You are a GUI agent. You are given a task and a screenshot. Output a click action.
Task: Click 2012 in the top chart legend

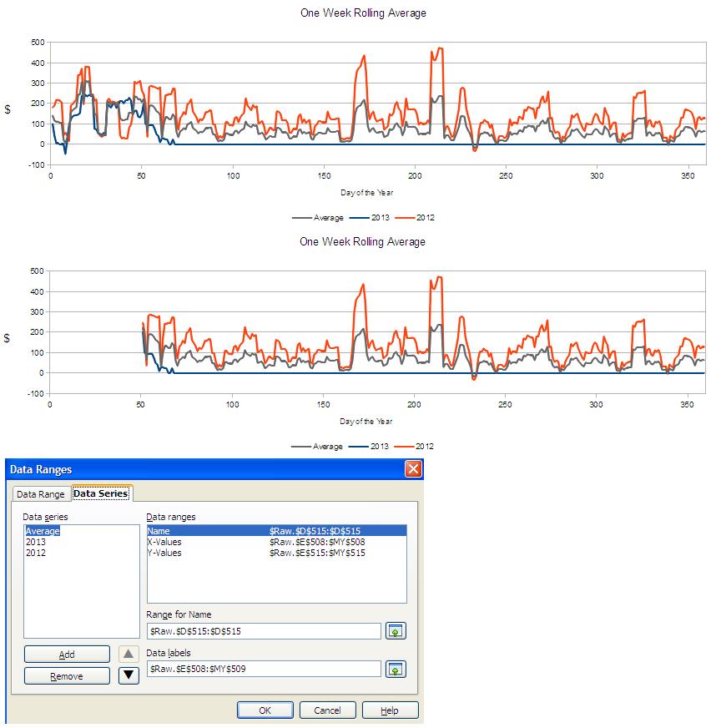point(426,217)
